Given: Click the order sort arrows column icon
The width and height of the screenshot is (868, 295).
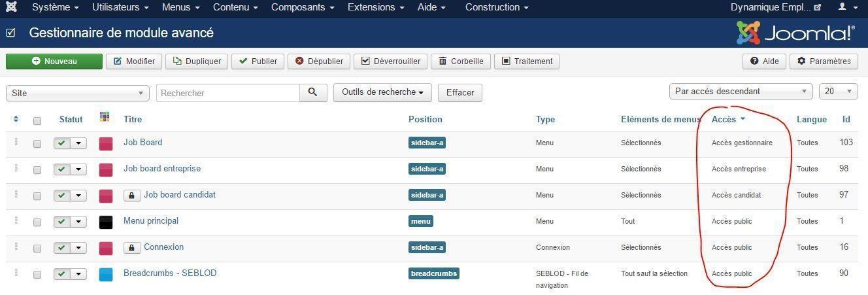Looking at the screenshot, I should click(16, 119).
